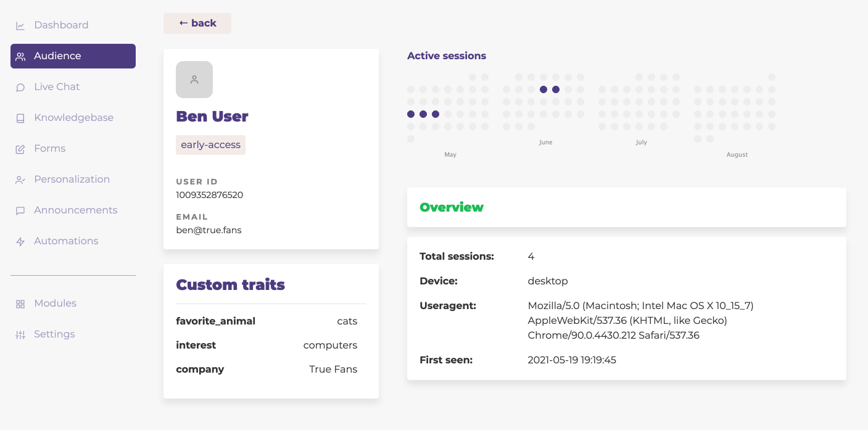
Task: Click the Overview section header
Action: click(452, 207)
